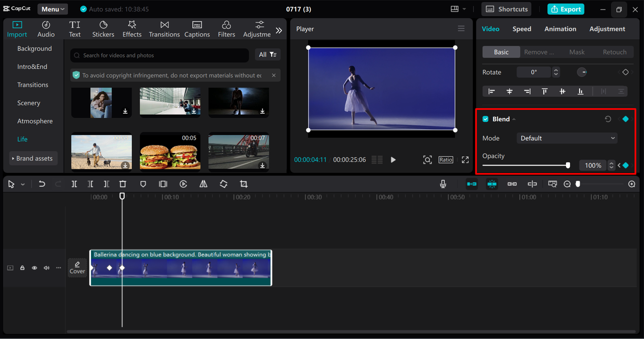644x339 pixels.
Task: Click the Opacity slider handle
Action: tap(568, 165)
